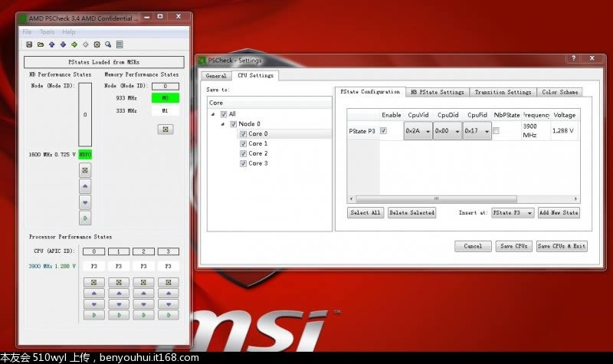The width and height of the screenshot is (613, 364).
Task: Click the green play button under CPU 1
Action: (119, 315)
